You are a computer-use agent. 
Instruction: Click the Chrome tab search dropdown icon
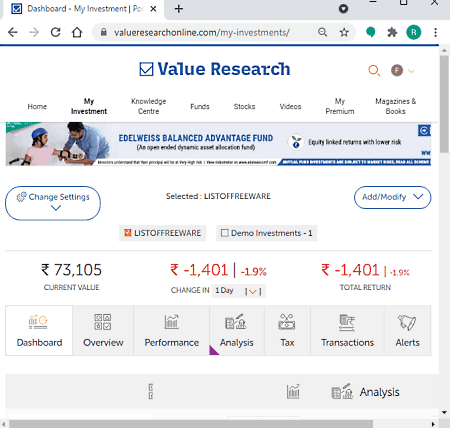(343, 9)
